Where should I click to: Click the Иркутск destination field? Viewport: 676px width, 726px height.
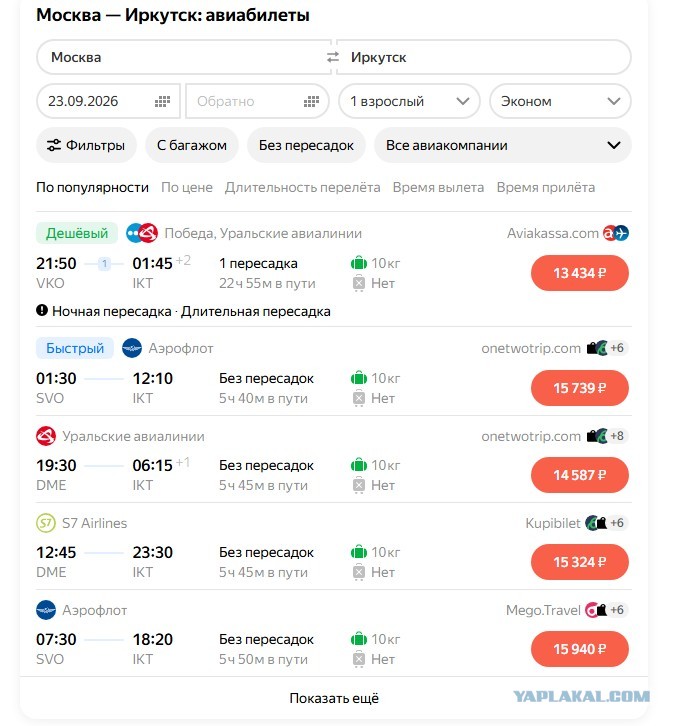[x=484, y=57]
